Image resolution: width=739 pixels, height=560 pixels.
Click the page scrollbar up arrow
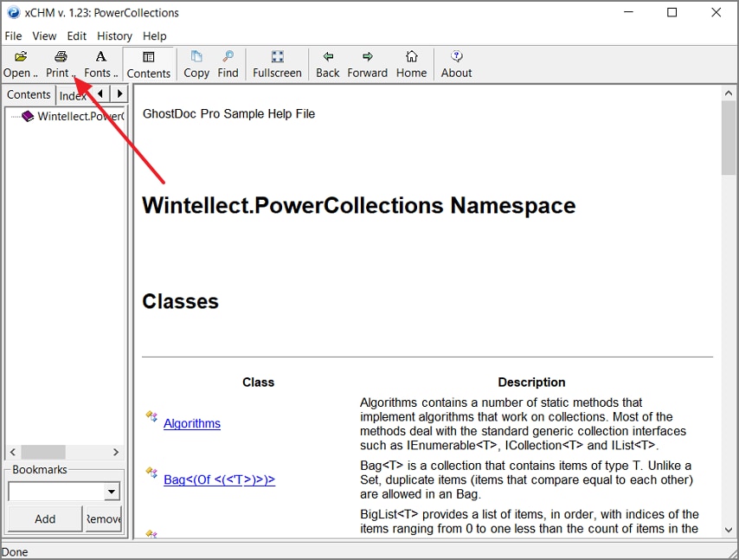(x=728, y=93)
